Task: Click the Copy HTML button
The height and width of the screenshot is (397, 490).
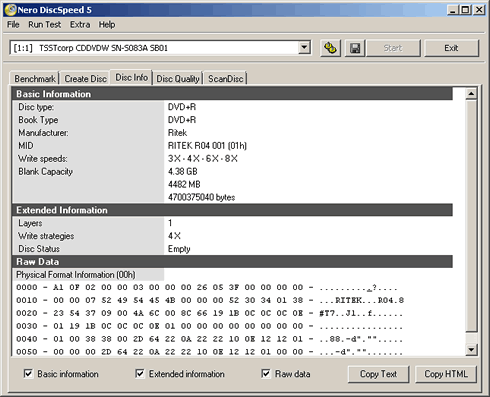Action: tap(446, 374)
